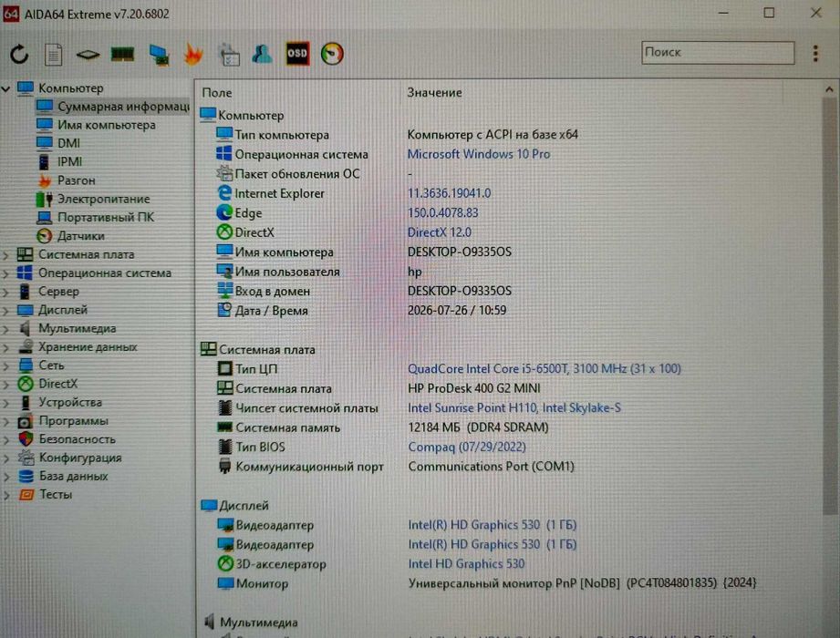This screenshot has width=840, height=638.
Task: Click the user profile toolbar icon
Action: [x=263, y=54]
